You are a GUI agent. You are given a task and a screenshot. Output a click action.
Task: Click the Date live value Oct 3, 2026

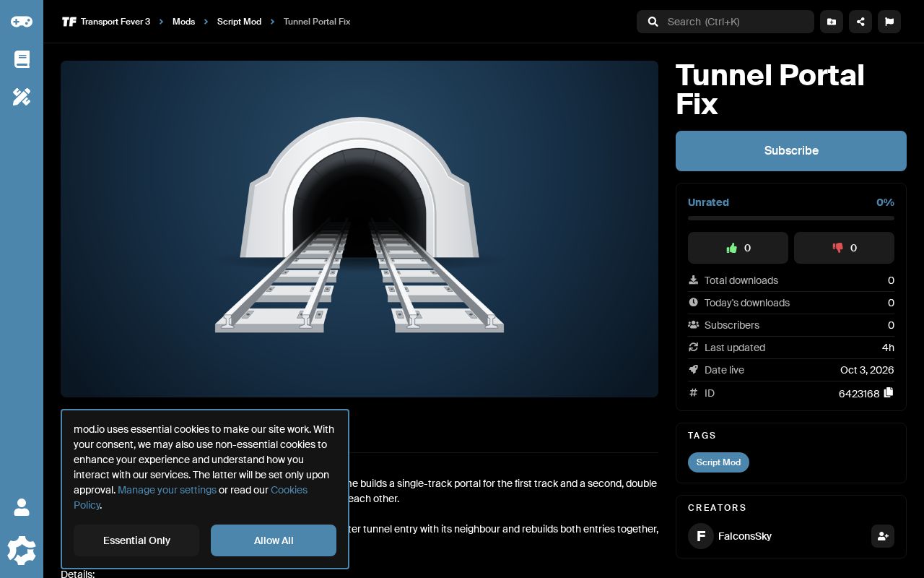[867, 370]
